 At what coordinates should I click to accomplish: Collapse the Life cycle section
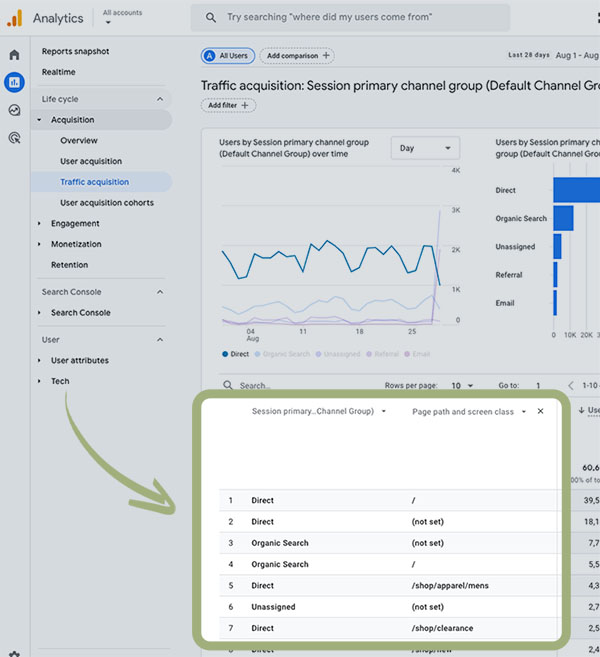click(160, 99)
